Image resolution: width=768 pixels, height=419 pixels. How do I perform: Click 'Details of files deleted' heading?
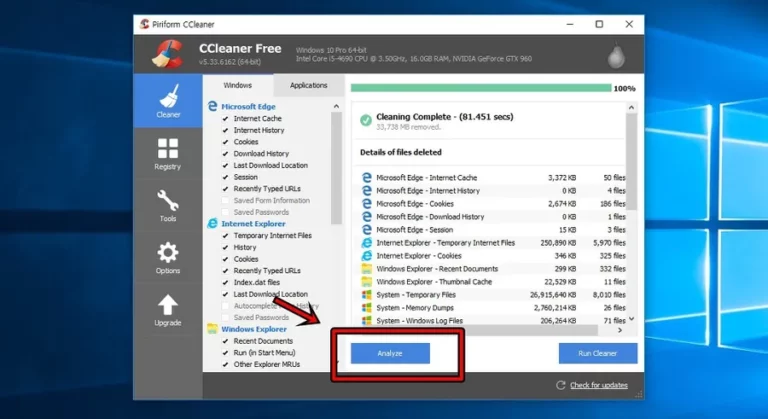(x=401, y=152)
